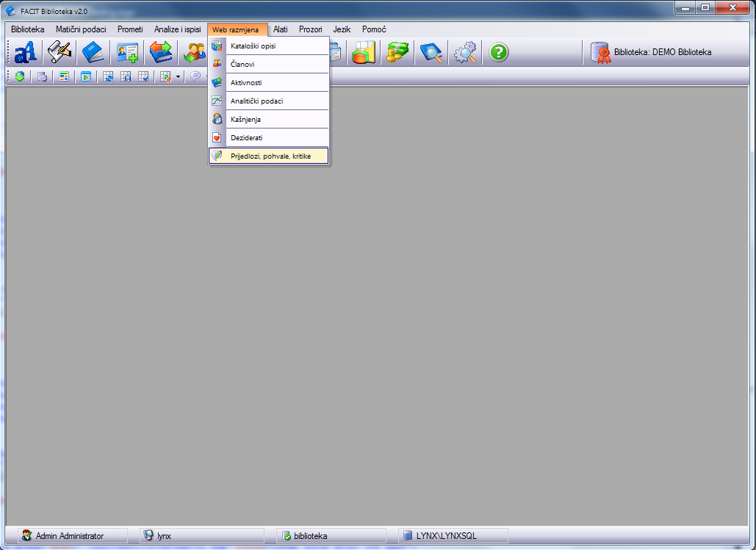This screenshot has width=756, height=550.
Task: Open the 'Matični podaci' menu
Action: coord(81,29)
